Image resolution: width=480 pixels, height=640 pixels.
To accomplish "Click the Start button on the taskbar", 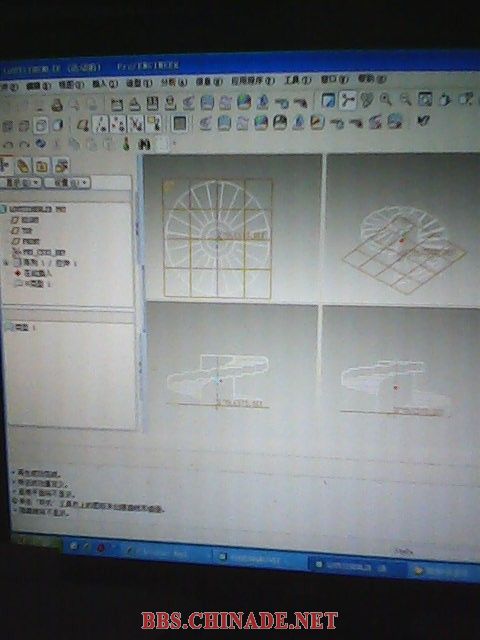I will pos(36,542).
